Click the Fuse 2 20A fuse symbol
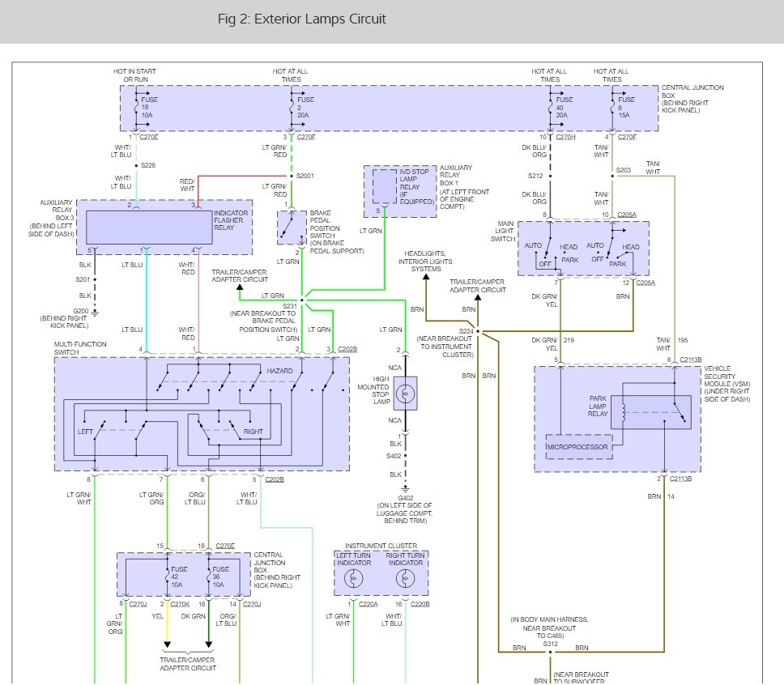 (292, 108)
